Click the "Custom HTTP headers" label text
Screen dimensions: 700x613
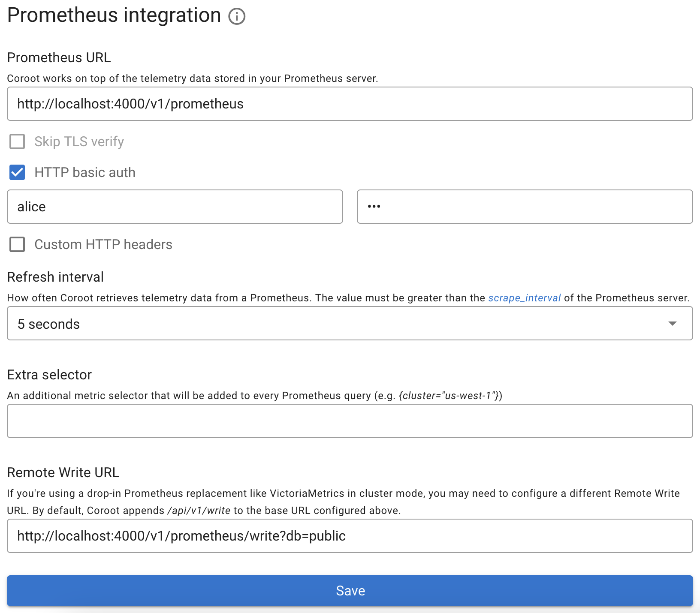(103, 244)
